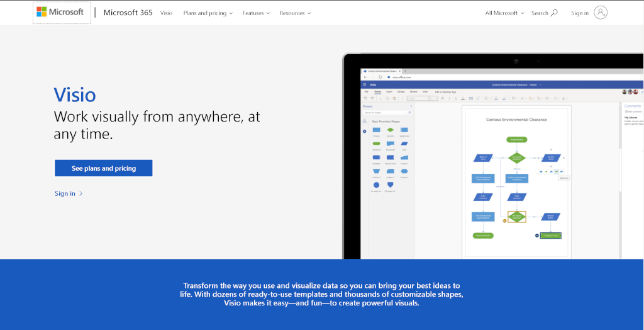Open the font name combo box in ribbon
644x330 pixels.
click(418, 98)
